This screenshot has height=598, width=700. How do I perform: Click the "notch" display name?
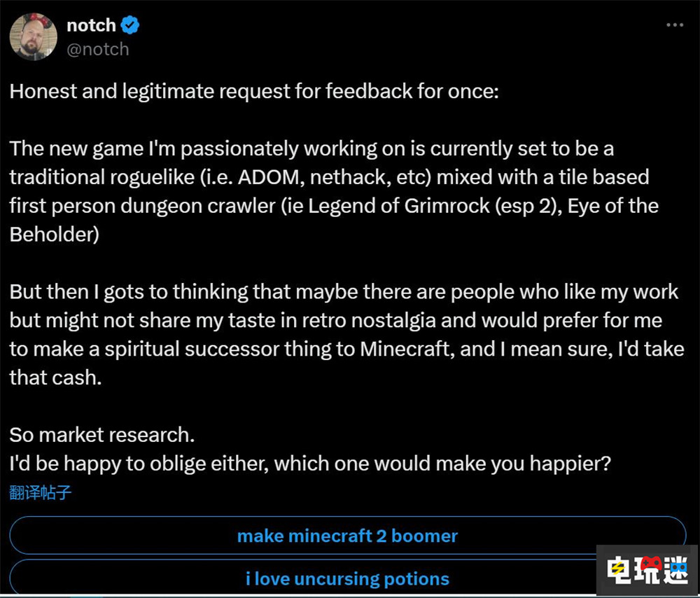click(90, 24)
